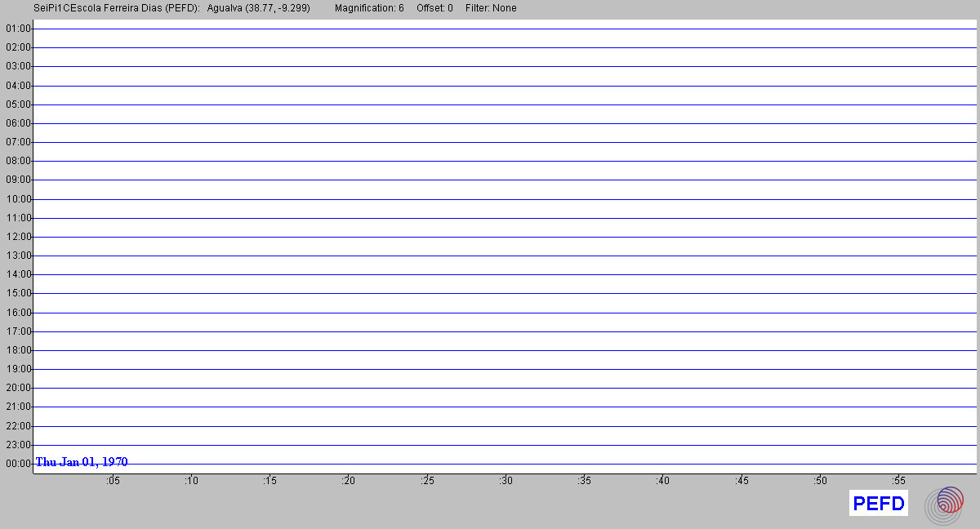Image resolution: width=980 pixels, height=529 pixels.
Task: Click the concentric circles seismic logo icon
Action: click(944, 505)
